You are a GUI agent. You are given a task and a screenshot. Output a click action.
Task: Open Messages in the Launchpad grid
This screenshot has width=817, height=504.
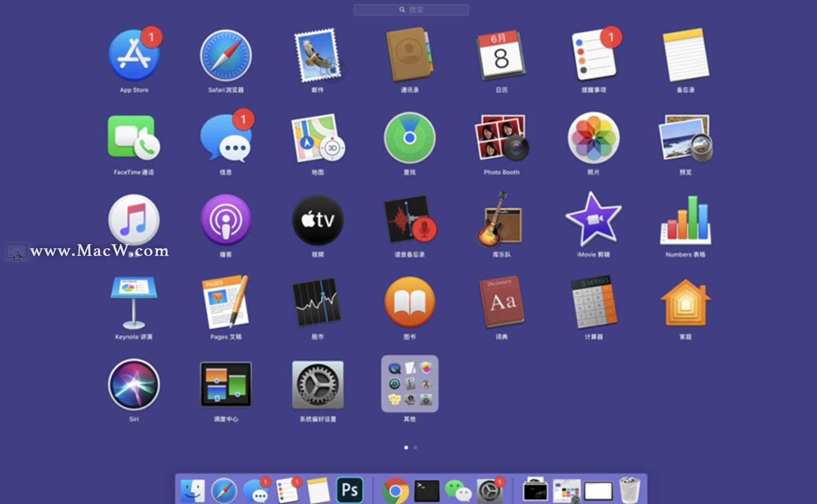[x=226, y=137]
